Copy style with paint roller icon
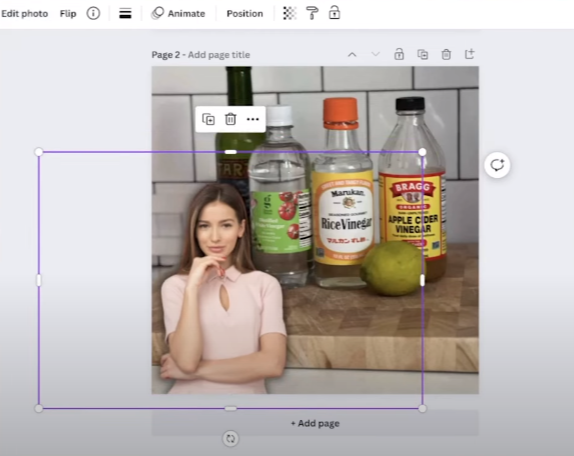This screenshot has height=456, width=574. tap(312, 14)
